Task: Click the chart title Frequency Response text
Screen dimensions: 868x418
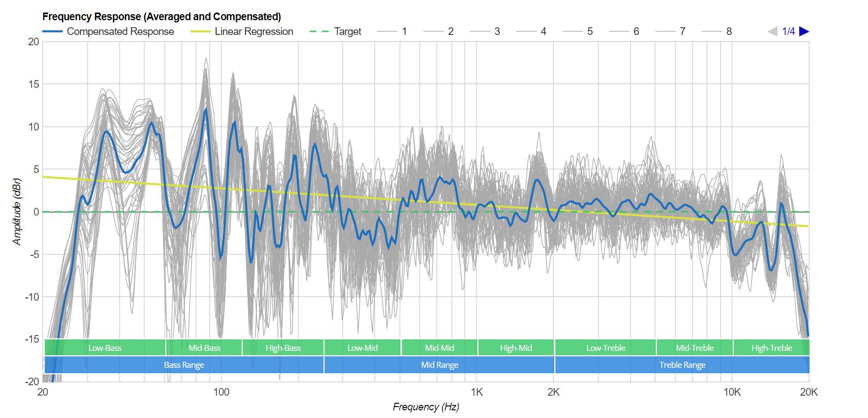Action: pos(161,16)
